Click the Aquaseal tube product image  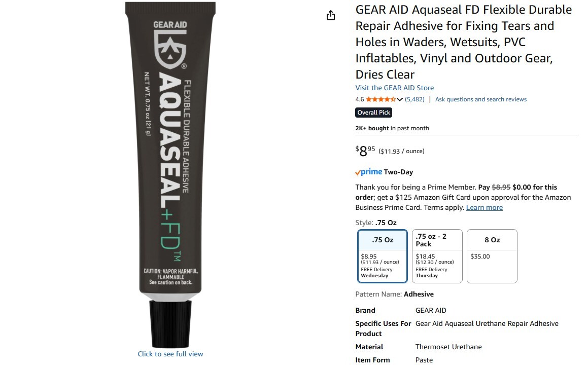pyautogui.click(x=170, y=175)
